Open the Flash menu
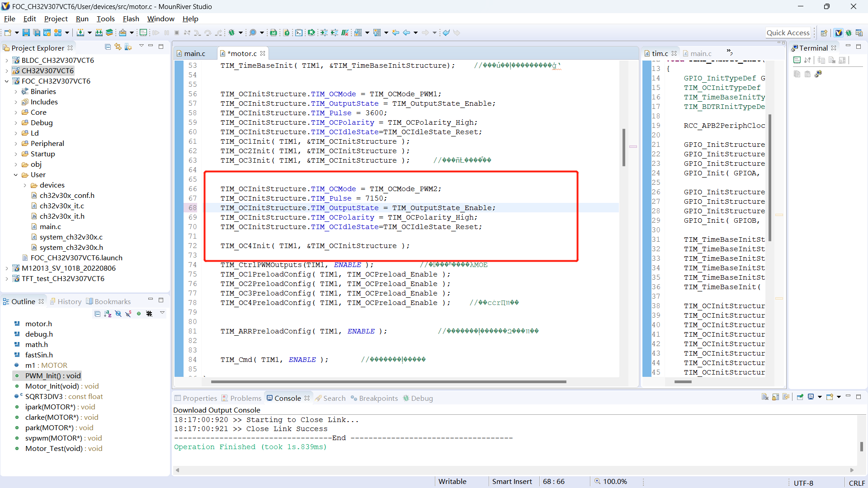The width and height of the screenshot is (868, 488). point(131,19)
